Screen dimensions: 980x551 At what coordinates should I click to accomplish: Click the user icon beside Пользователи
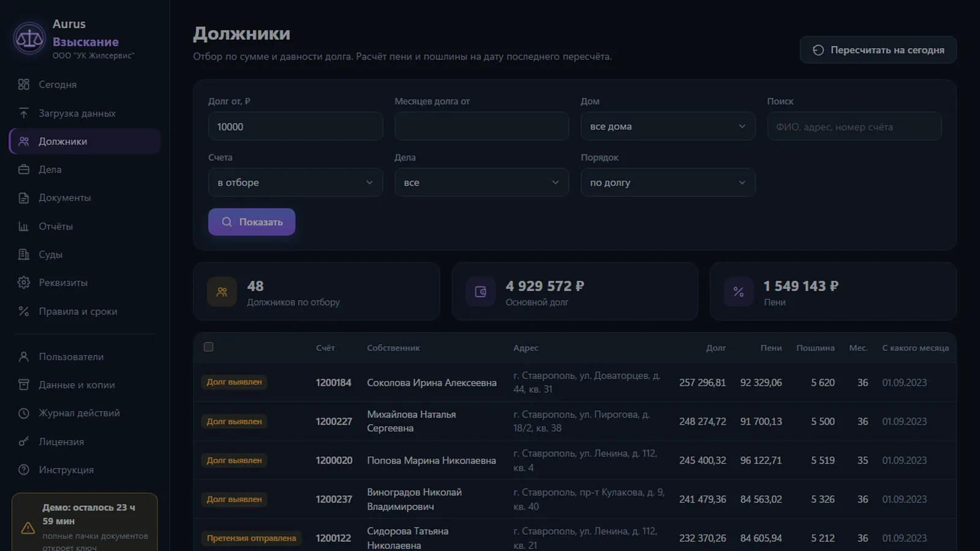point(24,357)
